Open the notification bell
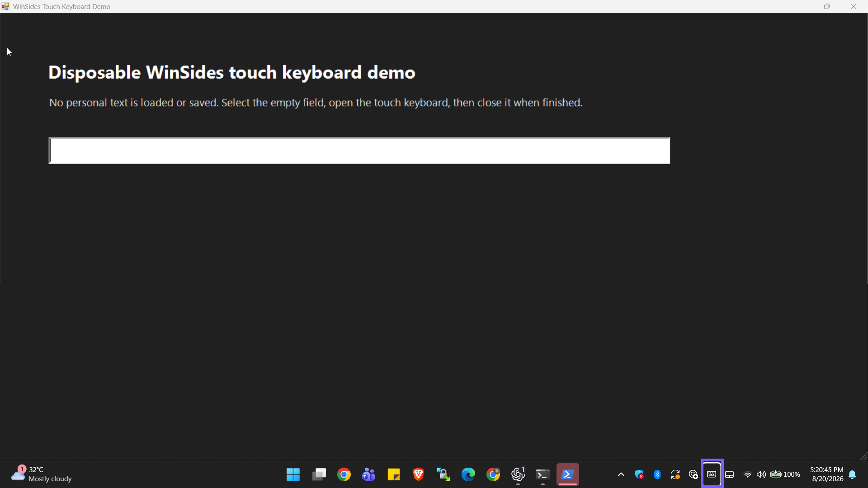 click(x=853, y=474)
